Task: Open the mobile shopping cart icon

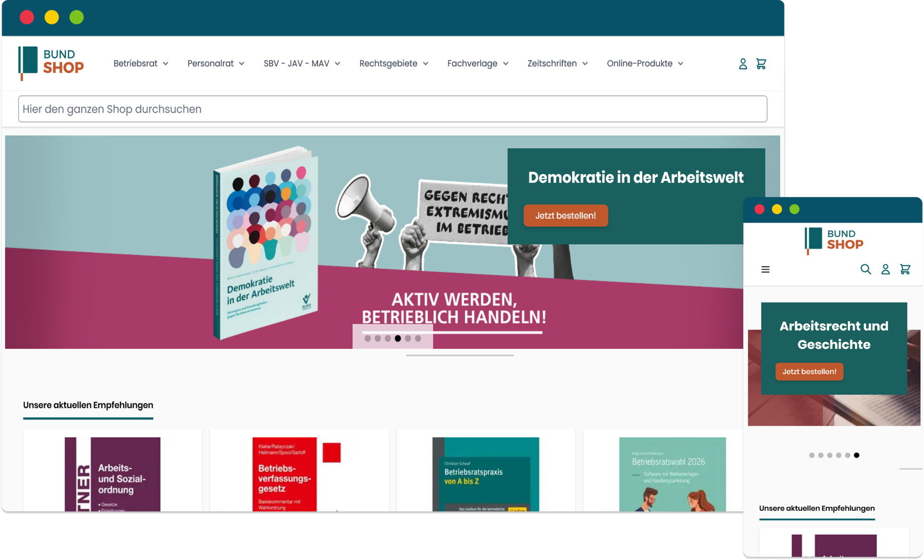Action: click(905, 269)
